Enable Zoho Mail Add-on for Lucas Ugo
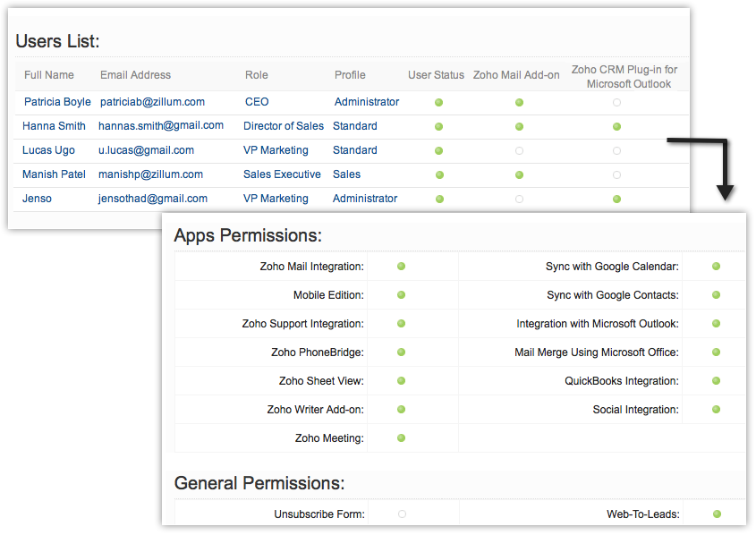 519,151
